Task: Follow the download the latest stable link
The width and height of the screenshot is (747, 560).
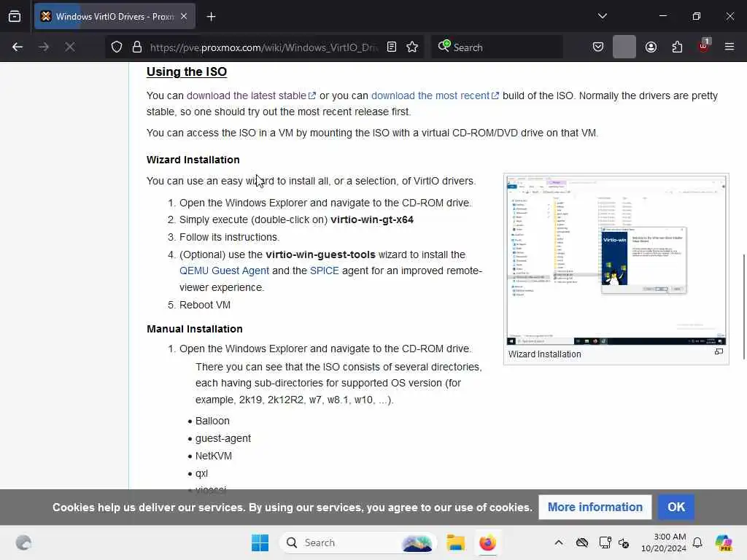Action: pos(251,96)
